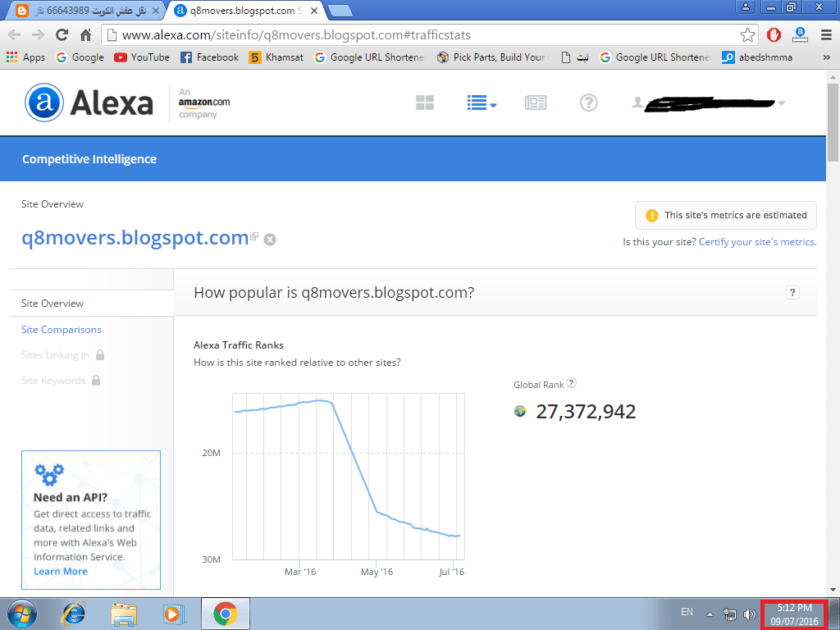Open q8movers.blogspot.com site link
840x630 pixels.
(135, 237)
